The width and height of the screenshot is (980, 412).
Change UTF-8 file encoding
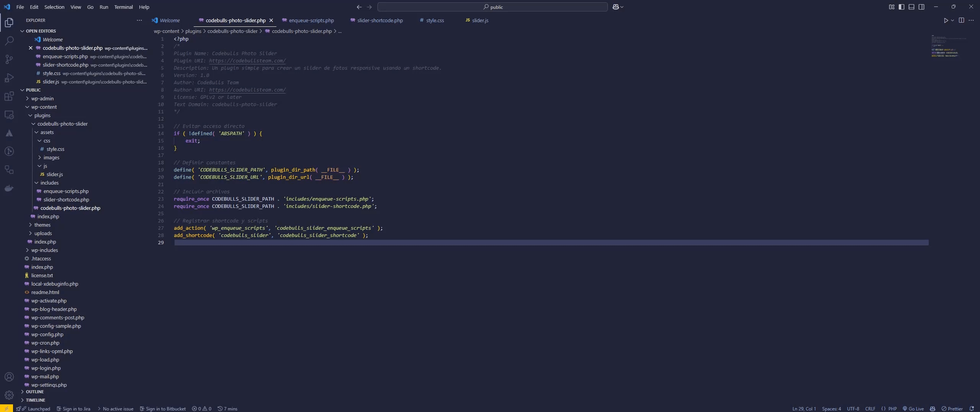pos(853,409)
